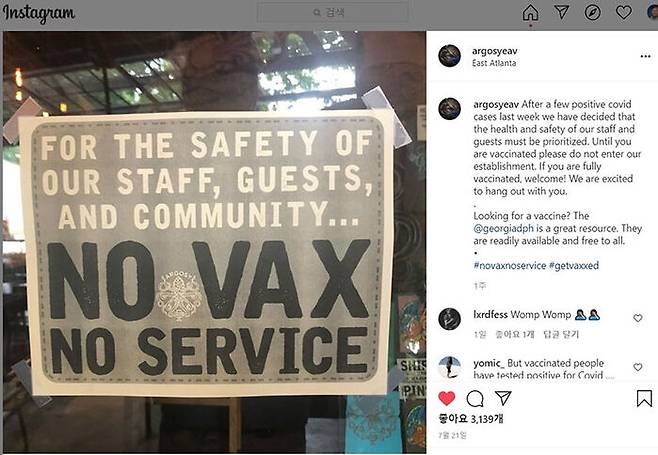Share the post via paper plane icon

[x=503, y=398]
